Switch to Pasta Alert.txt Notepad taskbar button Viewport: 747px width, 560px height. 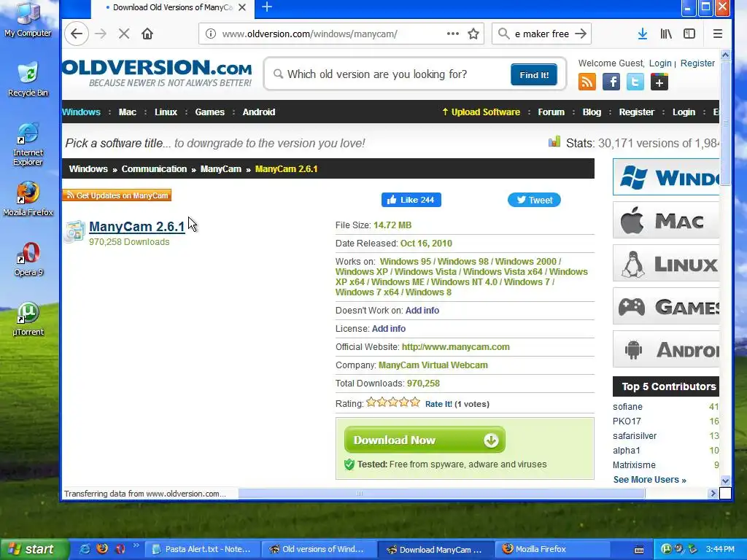[201, 550]
